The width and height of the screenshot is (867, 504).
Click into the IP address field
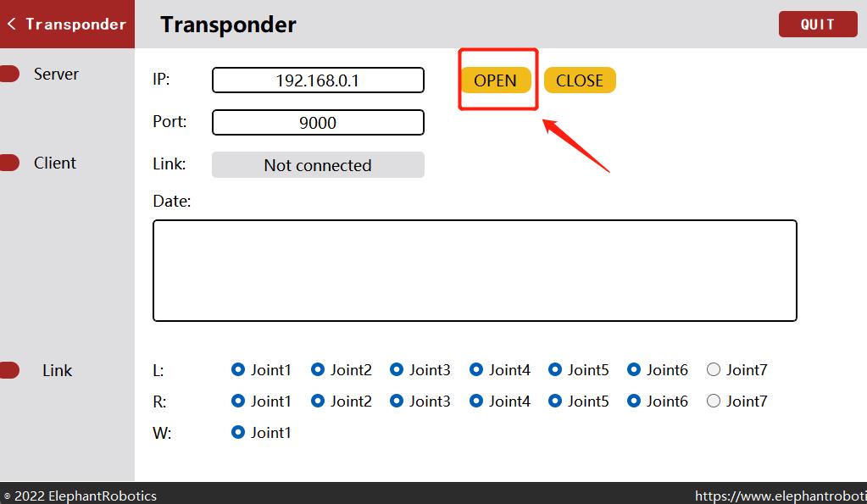coord(318,80)
